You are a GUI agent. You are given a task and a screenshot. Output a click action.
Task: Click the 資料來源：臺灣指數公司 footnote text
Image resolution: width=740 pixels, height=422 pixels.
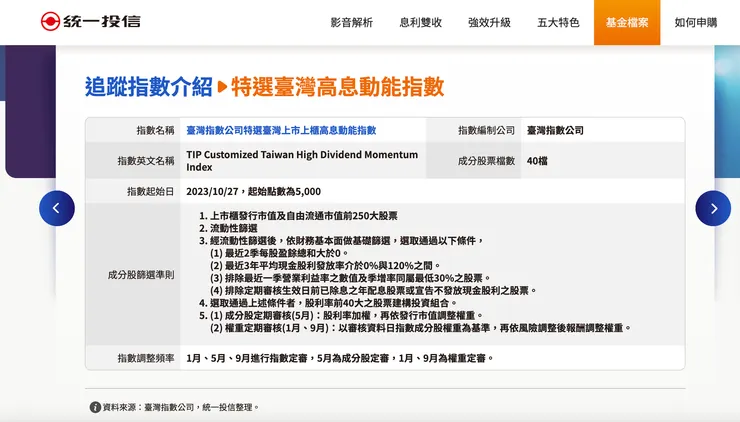tap(181, 407)
